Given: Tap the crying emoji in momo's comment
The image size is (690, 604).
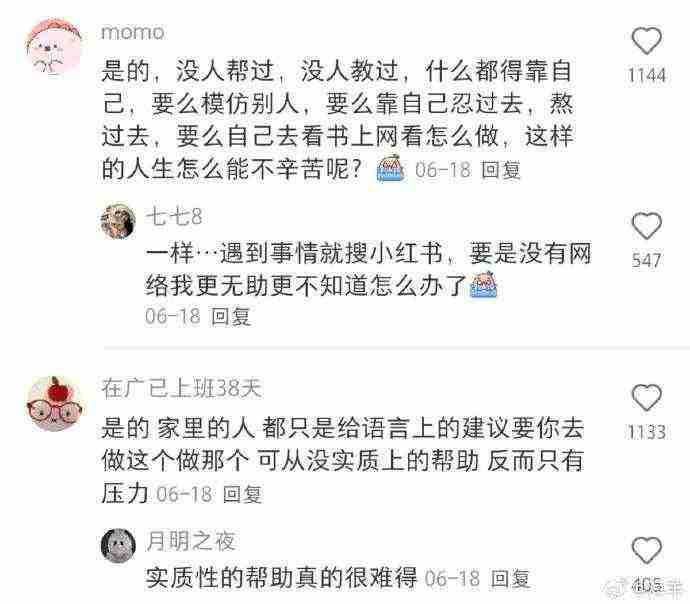Looking at the screenshot, I should (391, 168).
